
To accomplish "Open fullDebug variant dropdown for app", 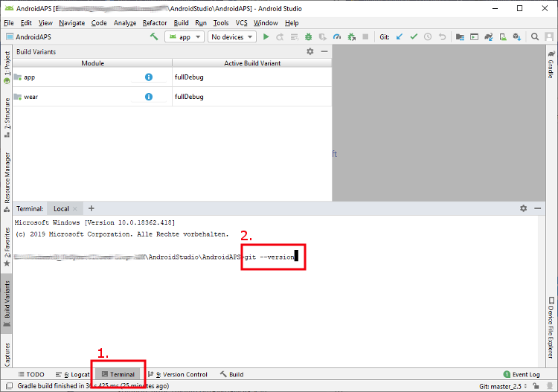I will [x=252, y=77].
